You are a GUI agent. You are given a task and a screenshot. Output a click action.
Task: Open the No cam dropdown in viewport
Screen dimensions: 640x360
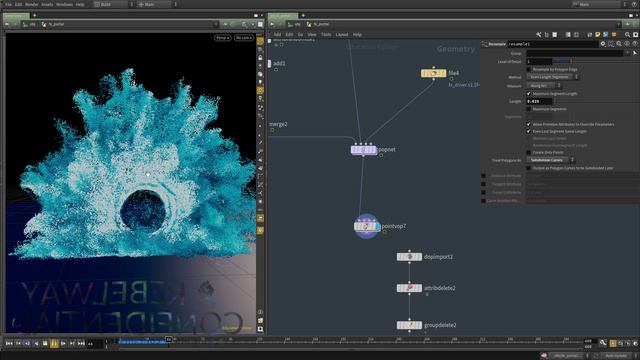coord(244,38)
